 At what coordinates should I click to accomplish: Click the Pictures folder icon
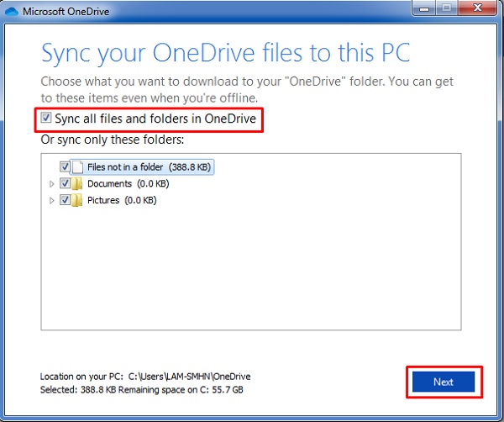tap(76, 200)
